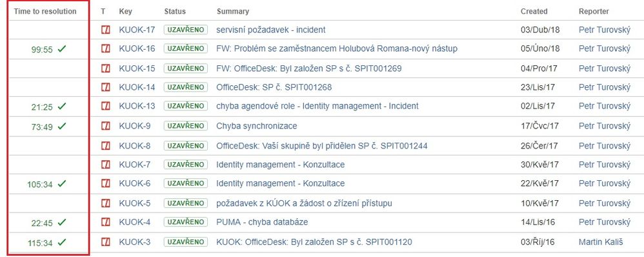Image resolution: width=644 pixels, height=257 pixels.
Task: Click the UZAVŘENO status badge for KUOK-14
Action: pos(186,87)
